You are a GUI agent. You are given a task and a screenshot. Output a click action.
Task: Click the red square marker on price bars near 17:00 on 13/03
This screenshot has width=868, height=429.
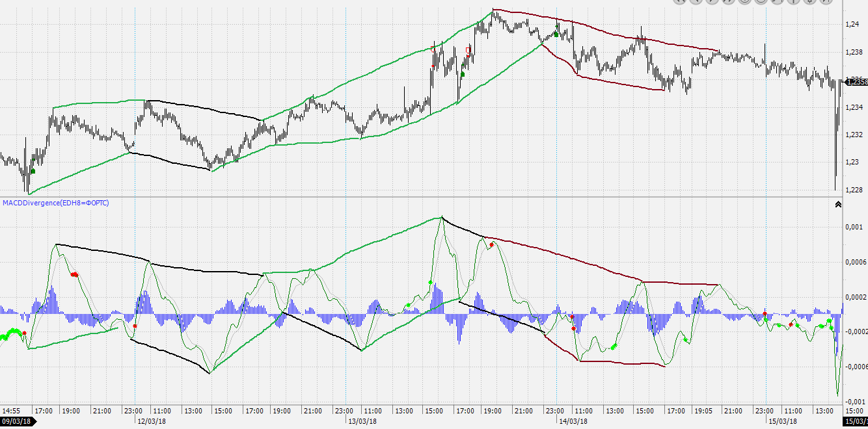coord(468,49)
